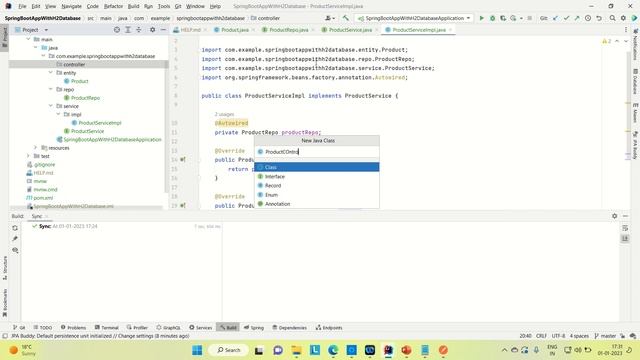Select Record in New Java Class popup
Image resolution: width=640 pixels, height=360 pixels.
coord(317,185)
